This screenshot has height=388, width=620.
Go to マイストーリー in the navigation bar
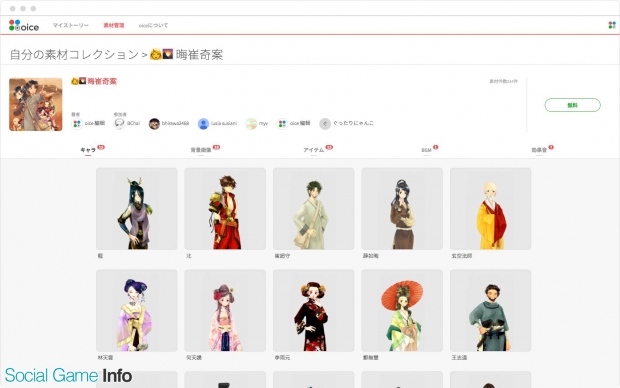[x=71, y=25]
